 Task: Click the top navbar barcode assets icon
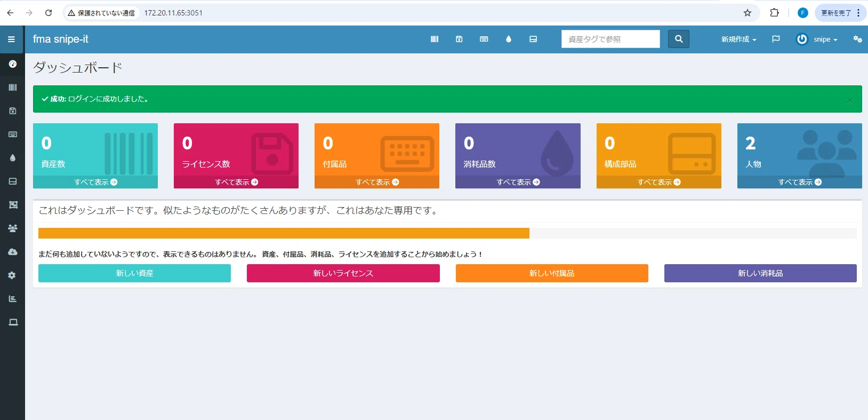tap(435, 39)
